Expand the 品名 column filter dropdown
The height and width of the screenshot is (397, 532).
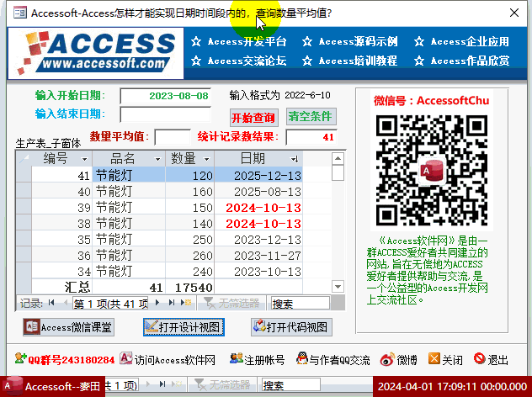157,159
